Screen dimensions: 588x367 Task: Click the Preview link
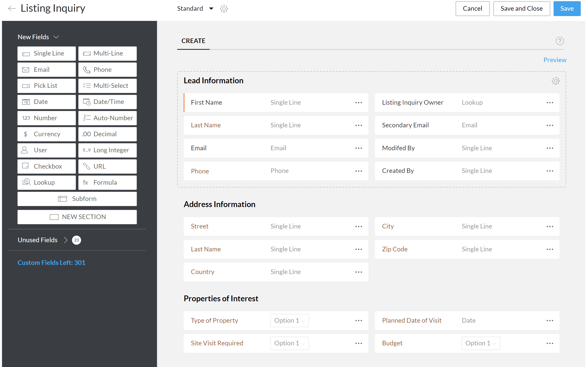(555, 59)
